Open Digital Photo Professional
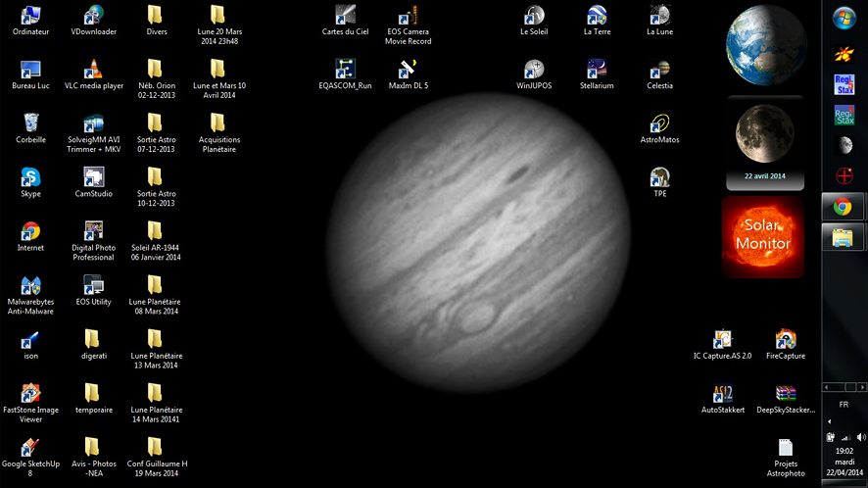Image resolution: width=868 pixels, height=488 pixels. (x=93, y=241)
